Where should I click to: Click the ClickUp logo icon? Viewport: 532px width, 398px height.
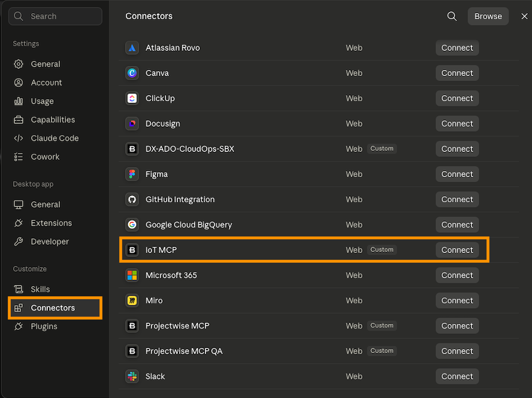(132, 98)
